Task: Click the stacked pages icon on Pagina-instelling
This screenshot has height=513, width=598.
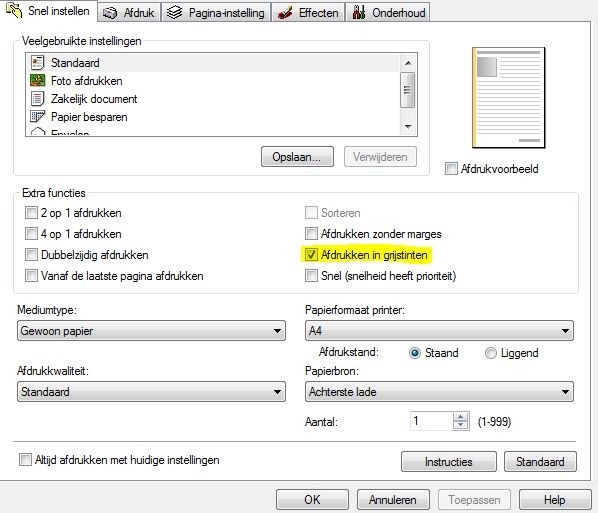Action: click(174, 12)
